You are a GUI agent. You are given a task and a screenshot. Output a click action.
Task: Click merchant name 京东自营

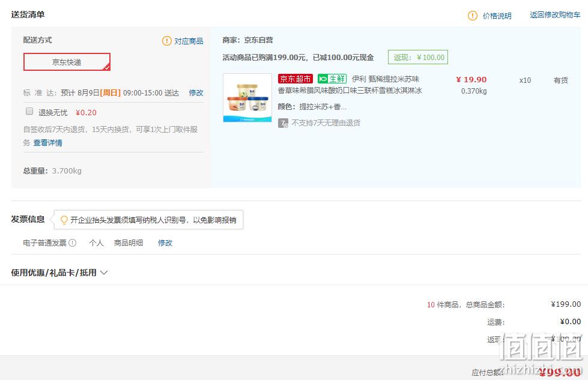click(258, 40)
